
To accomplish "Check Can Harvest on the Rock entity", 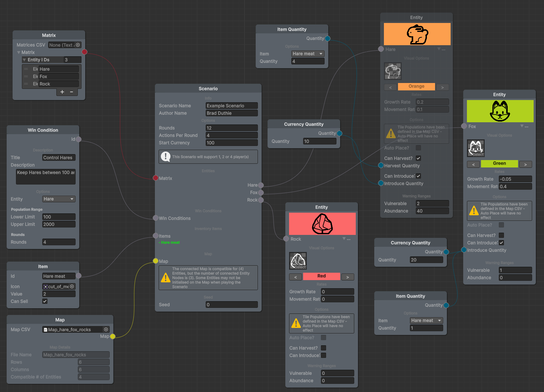I will [x=323, y=348].
